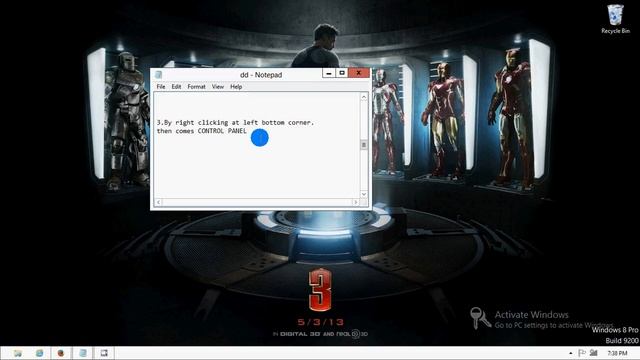Image resolution: width=640 pixels, height=360 pixels.
Task: Click the horizontal scrollbar right arrow
Action: 356,202
